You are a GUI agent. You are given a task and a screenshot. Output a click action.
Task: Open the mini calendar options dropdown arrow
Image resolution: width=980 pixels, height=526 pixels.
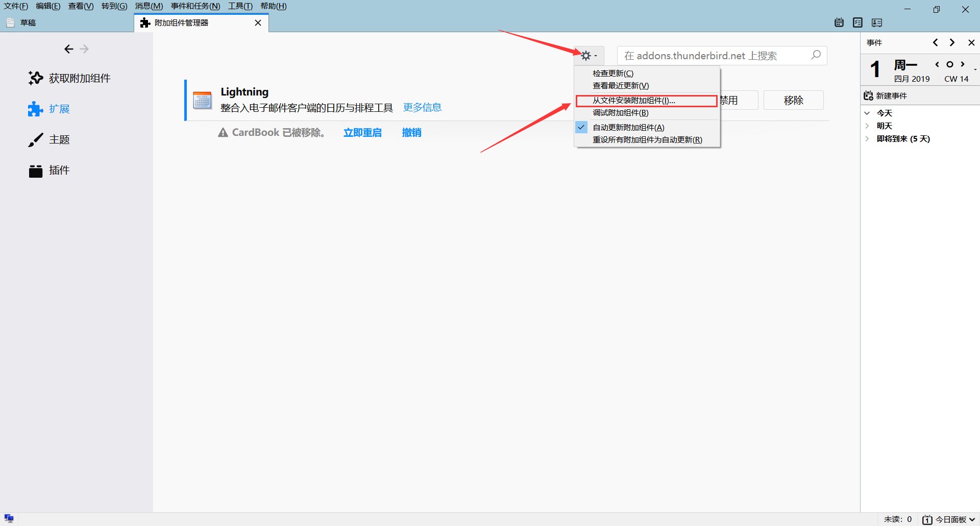tap(975, 69)
